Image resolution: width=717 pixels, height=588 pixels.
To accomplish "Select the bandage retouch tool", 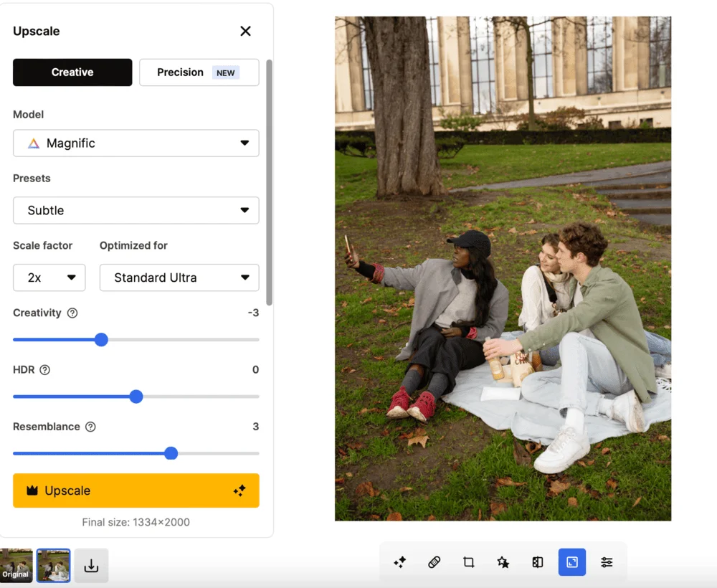I will click(x=435, y=562).
